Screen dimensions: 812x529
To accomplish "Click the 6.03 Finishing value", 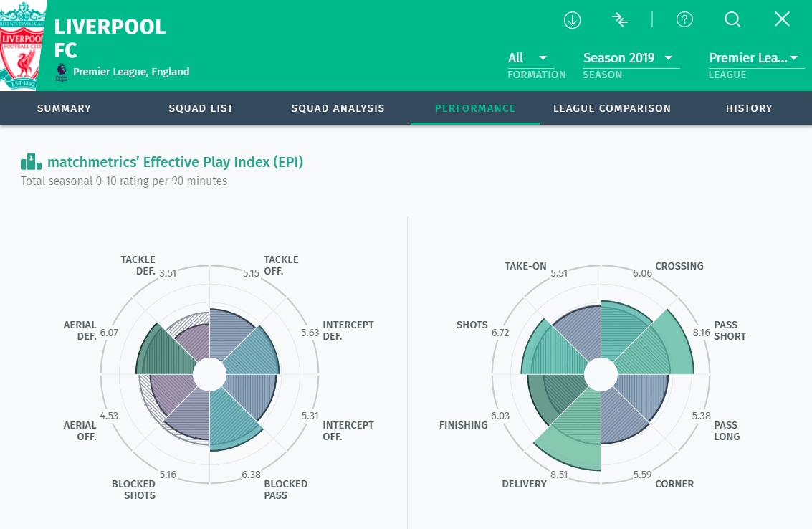I will click(x=500, y=416).
